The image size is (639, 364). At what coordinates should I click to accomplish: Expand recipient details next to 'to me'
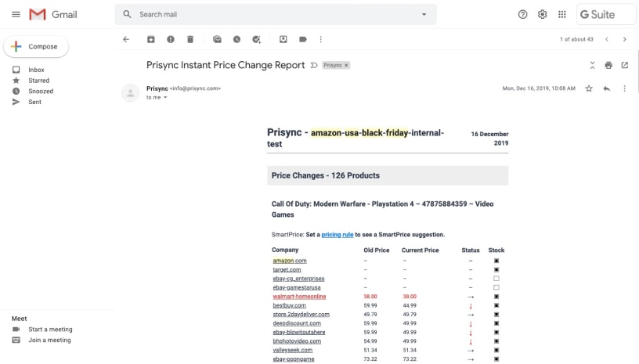165,98
